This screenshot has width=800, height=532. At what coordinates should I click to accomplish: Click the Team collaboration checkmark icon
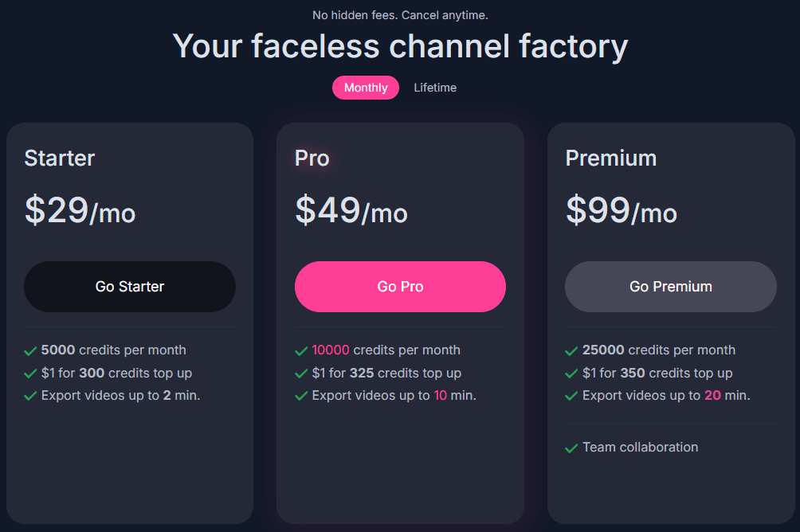tap(571, 448)
